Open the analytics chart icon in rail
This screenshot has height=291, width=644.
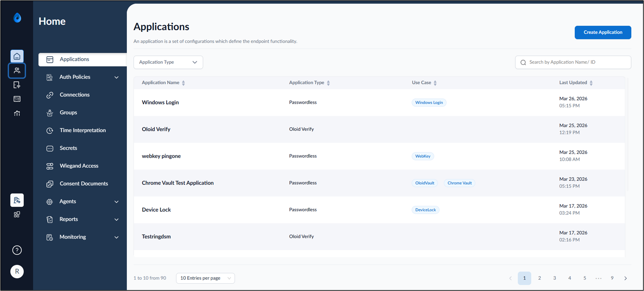pyautogui.click(x=17, y=113)
